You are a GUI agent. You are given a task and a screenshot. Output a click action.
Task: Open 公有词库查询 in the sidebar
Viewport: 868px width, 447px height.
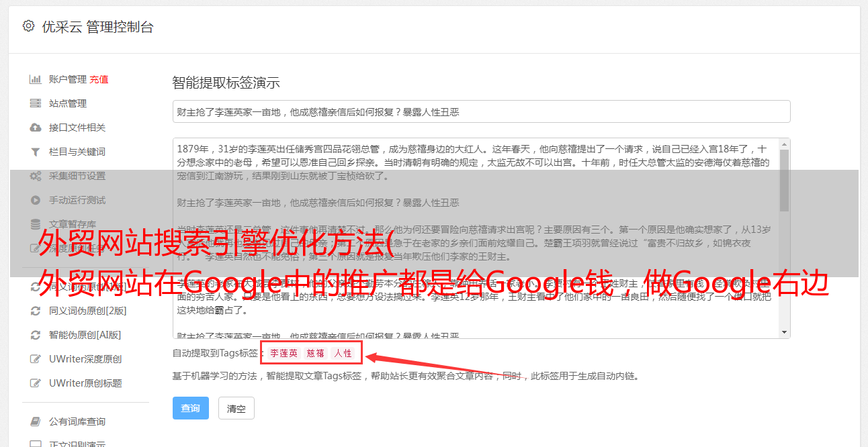click(x=77, y=421)
